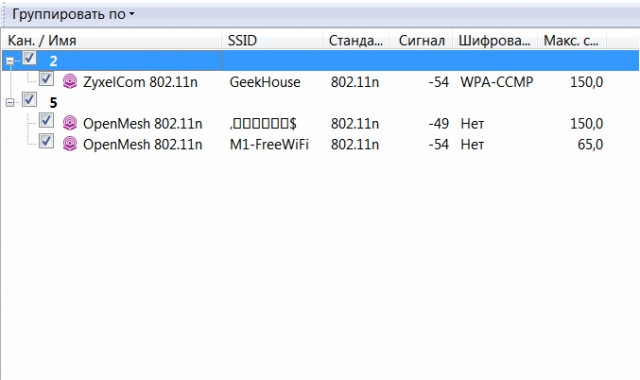Uncheck ZyxelCom 802.11n checkbox

(46, 79)
